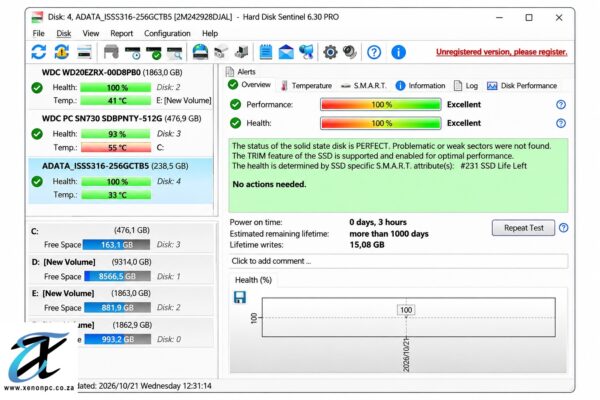Click the Click to add comment field
The image size is (600, 400).
398,261
